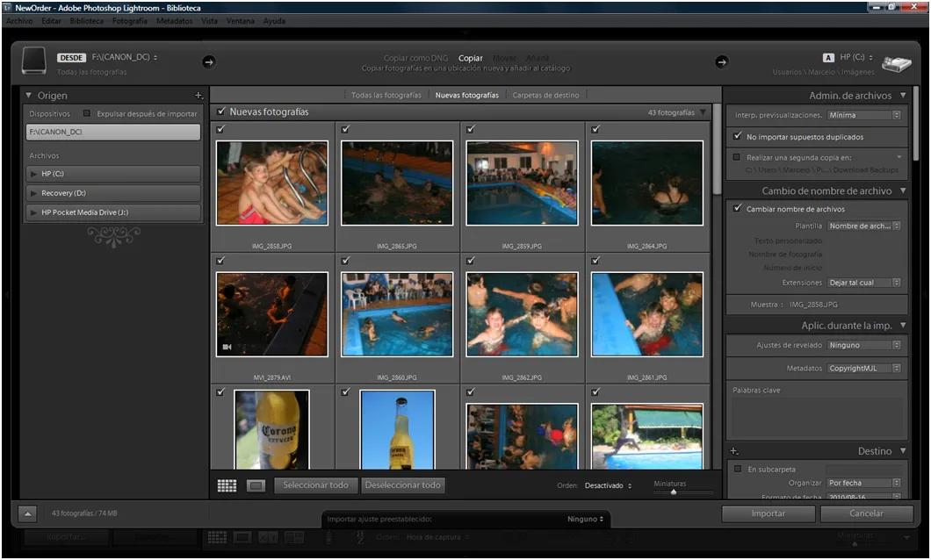Uncheck Cambiar nombre de archivos
Screen dimensions: 931x560
point(739,209)
